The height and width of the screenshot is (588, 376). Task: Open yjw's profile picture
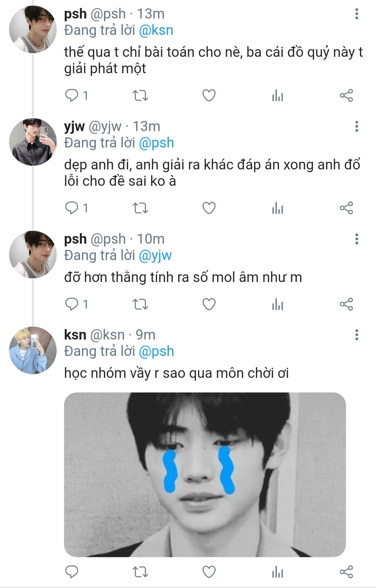[33, 142]
